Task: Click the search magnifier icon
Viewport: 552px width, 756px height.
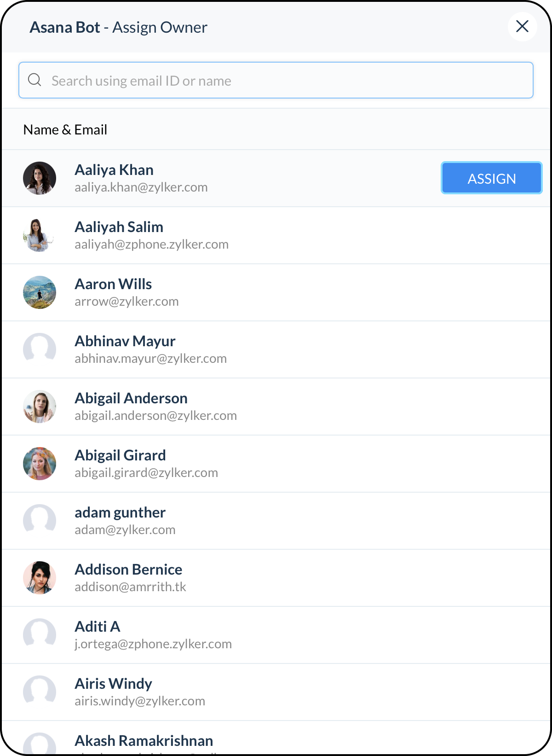Action: tap(34, 80)
